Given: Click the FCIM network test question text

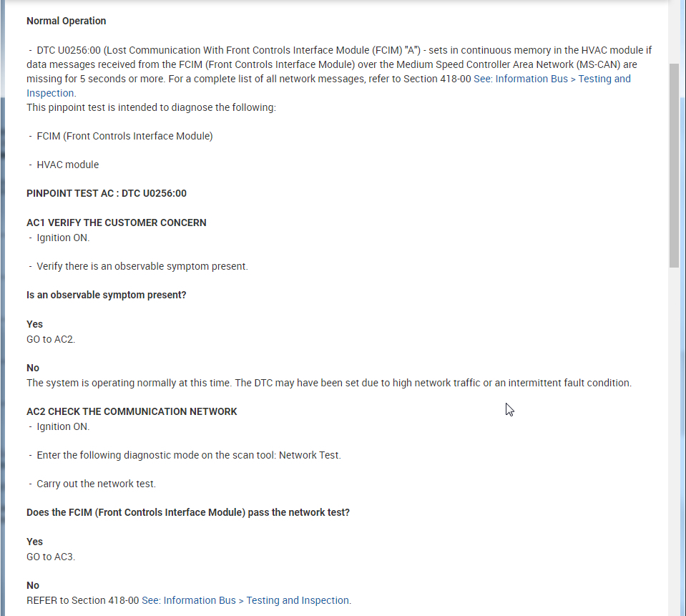Looking at the screenshot, I should (188, 512).
